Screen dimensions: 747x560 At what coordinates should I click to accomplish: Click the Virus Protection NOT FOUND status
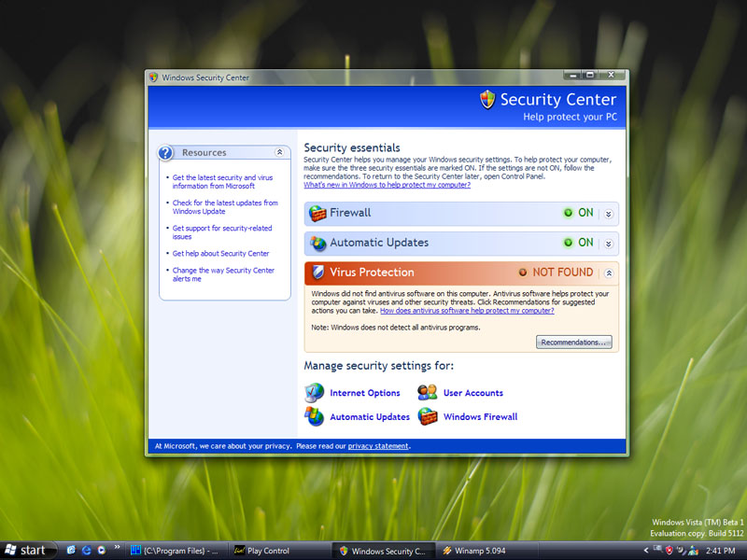556,273
